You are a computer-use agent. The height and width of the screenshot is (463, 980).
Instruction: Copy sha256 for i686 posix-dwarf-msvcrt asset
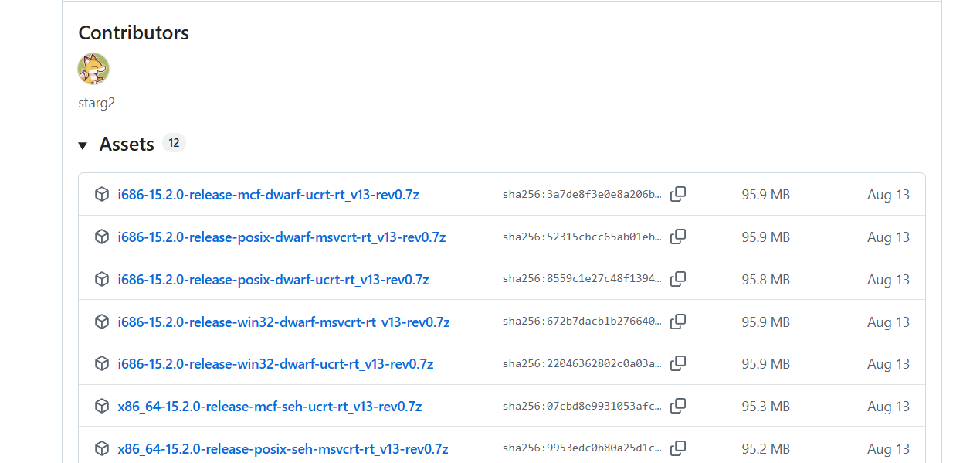tap(678, 237)
